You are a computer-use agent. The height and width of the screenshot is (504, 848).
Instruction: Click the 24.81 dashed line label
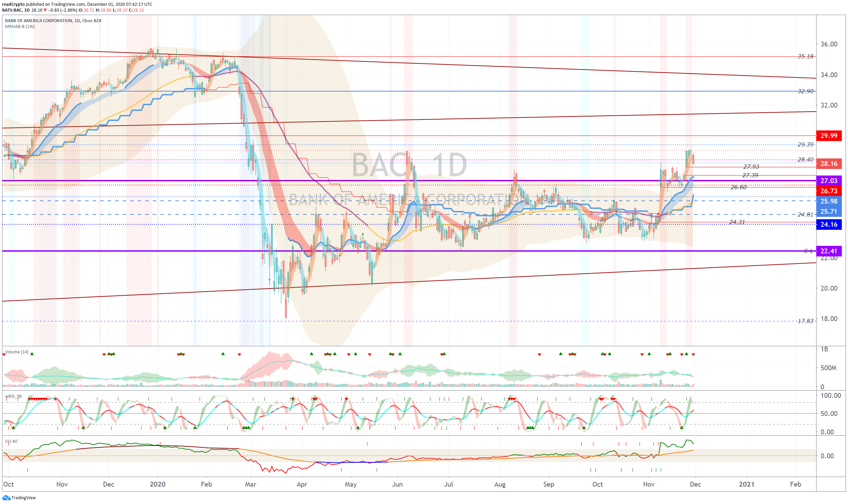click(x=806, y=214)
